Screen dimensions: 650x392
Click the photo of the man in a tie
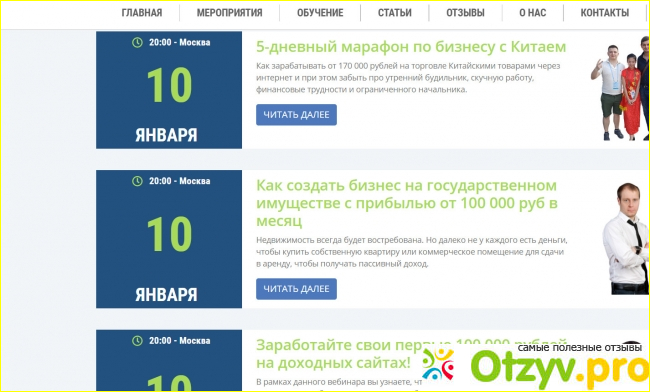[626, 239]
